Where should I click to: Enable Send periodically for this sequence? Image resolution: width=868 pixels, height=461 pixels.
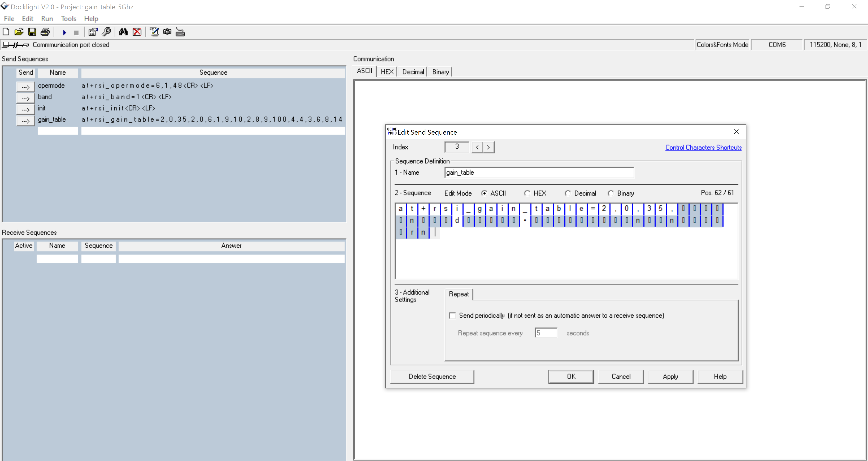[453, 315]
